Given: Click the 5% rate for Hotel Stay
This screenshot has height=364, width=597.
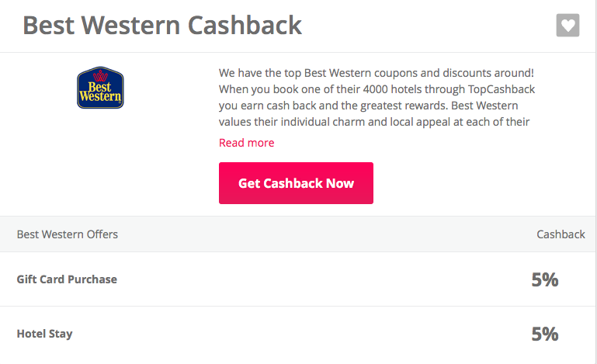Looking at the screenshot, I should (x=544, y=334).
